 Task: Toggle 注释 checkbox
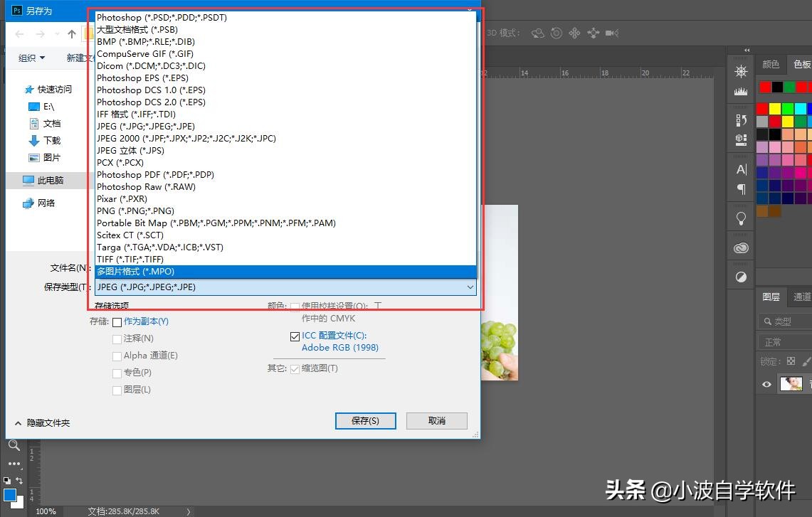[117, 339]
